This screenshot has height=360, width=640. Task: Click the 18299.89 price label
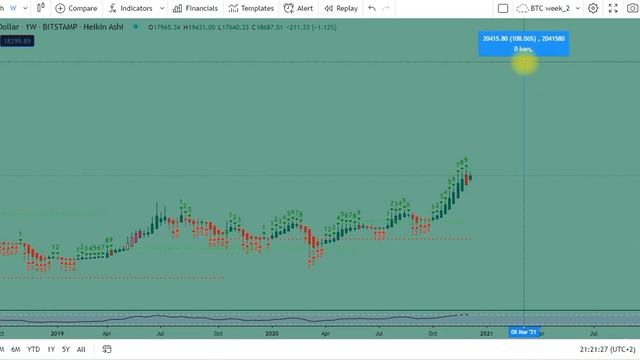tap(17, 41)
